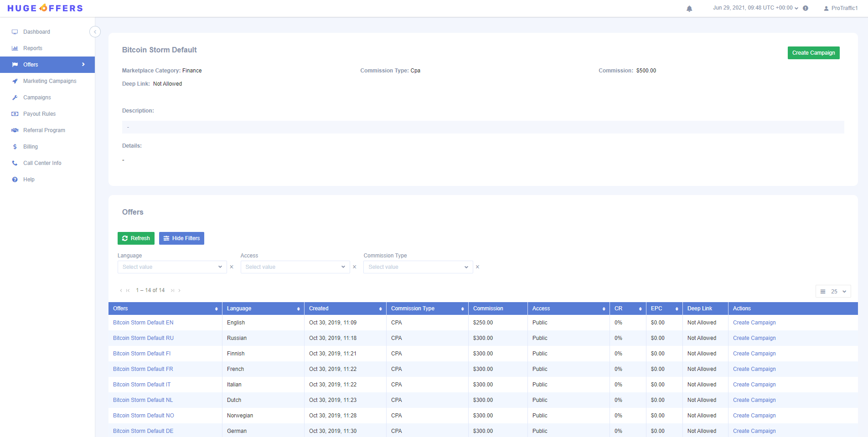Click the HugeOffers logo

pyautogui.click(x=45, y=8)
